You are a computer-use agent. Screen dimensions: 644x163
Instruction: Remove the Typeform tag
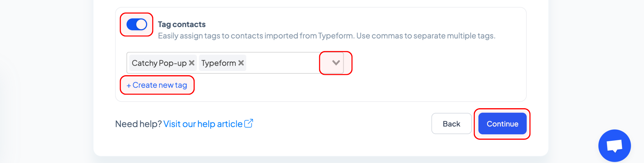241,63
